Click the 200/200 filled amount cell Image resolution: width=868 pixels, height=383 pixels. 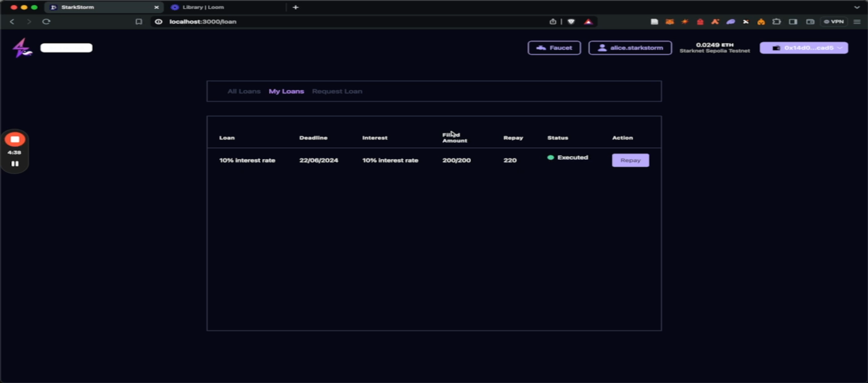click(456, 160)
